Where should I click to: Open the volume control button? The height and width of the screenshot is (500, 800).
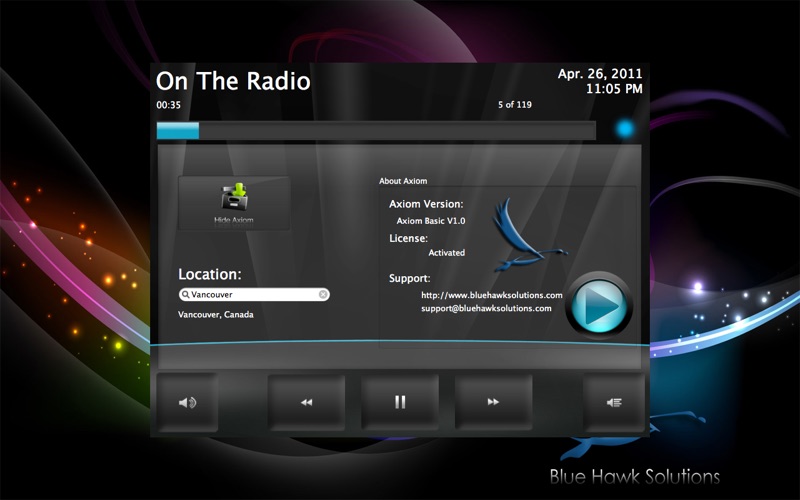coord(187,403)
